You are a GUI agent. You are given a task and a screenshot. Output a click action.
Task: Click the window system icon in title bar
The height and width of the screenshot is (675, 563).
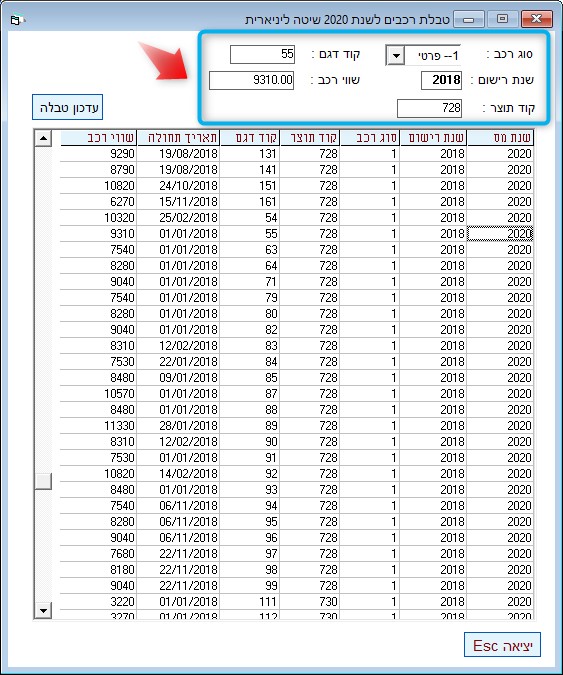click(x=16, y=20)
